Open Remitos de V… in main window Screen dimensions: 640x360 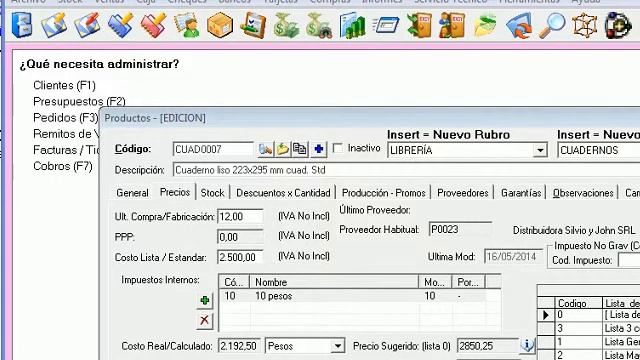point(66,134)
